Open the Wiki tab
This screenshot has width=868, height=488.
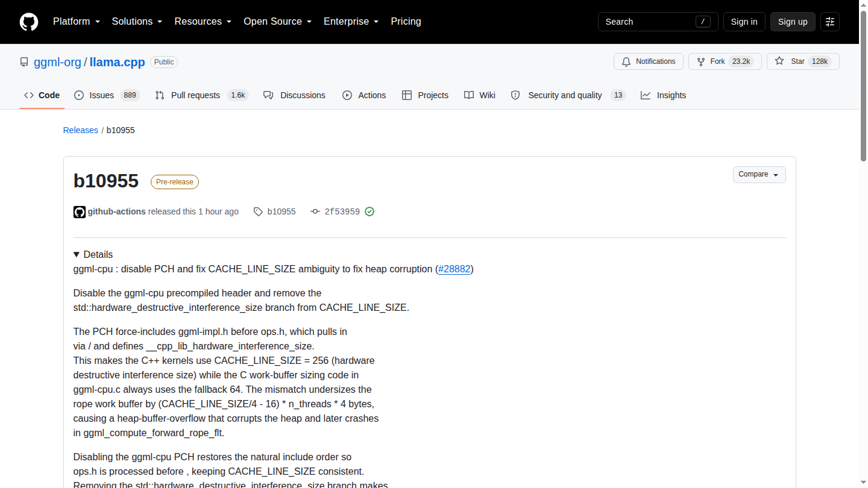tap(480, 95)
